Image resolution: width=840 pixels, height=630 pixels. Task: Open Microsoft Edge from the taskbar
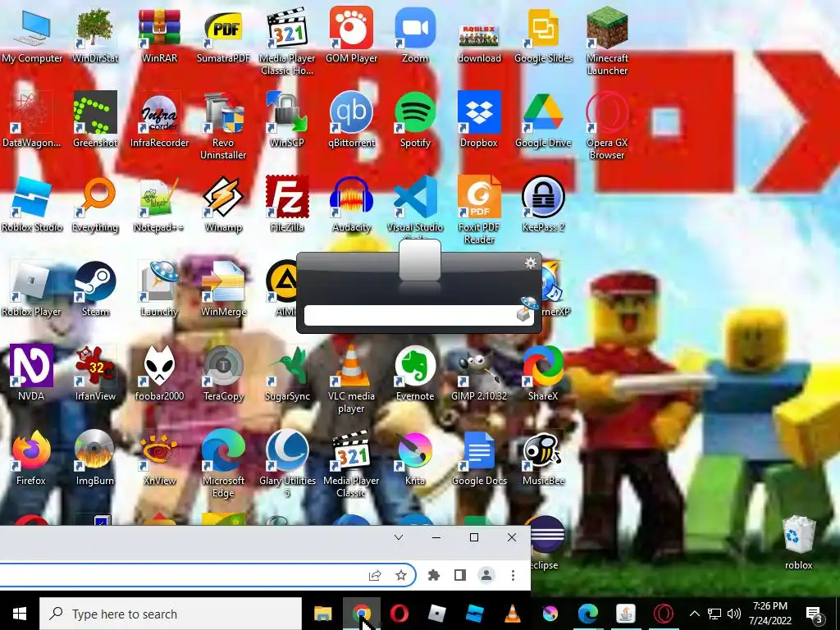pos(587,614)
